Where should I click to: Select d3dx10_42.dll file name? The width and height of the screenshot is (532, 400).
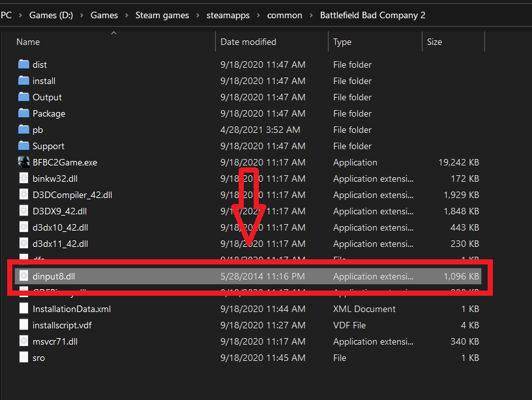tap(60, 227)
